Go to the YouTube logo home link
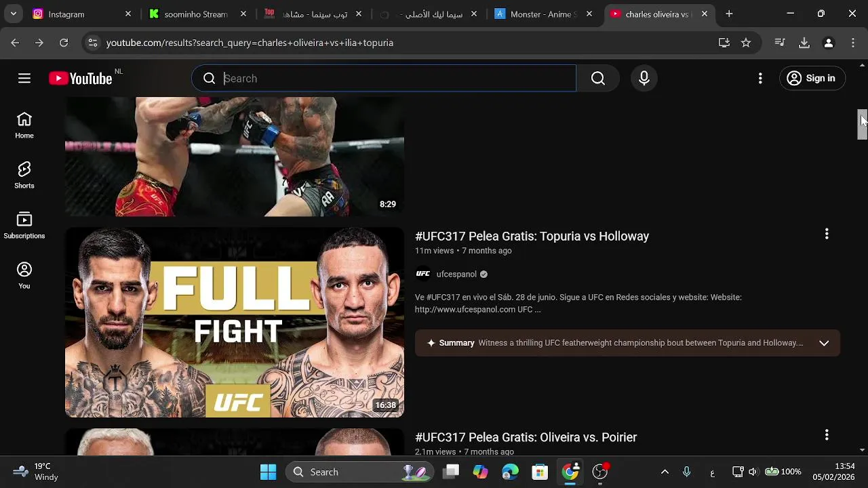The image size is (868, 488). point(81,79)
